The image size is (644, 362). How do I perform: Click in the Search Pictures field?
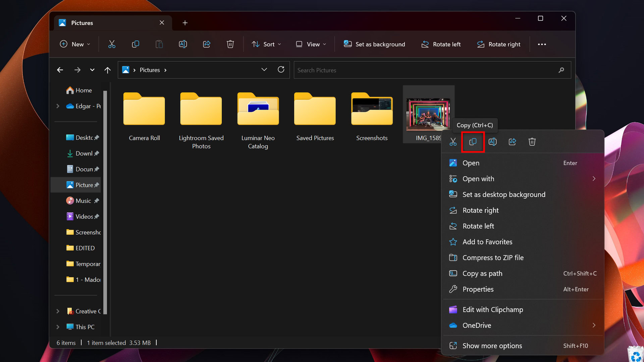[x=426, y=70]
